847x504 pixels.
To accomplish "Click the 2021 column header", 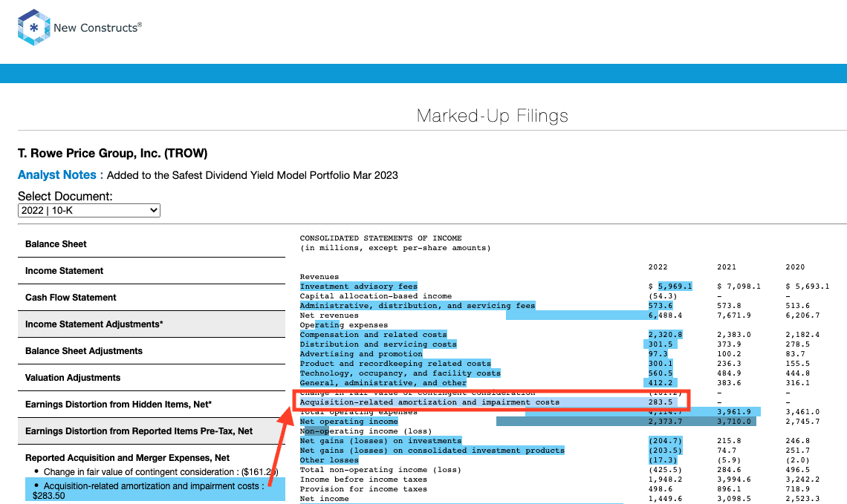I will [727, 267].
